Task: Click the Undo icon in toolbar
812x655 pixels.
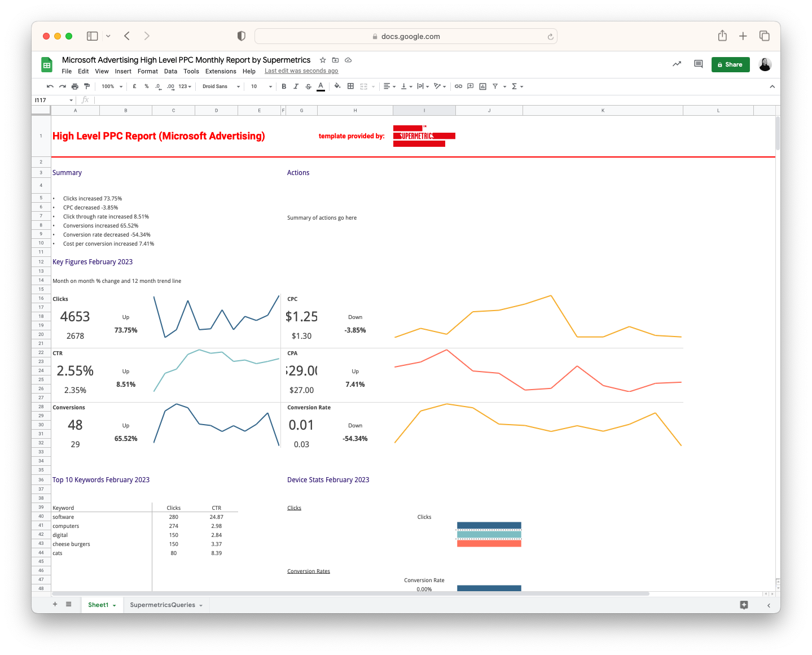Action: pyautogui.click(x=50, y=86)
